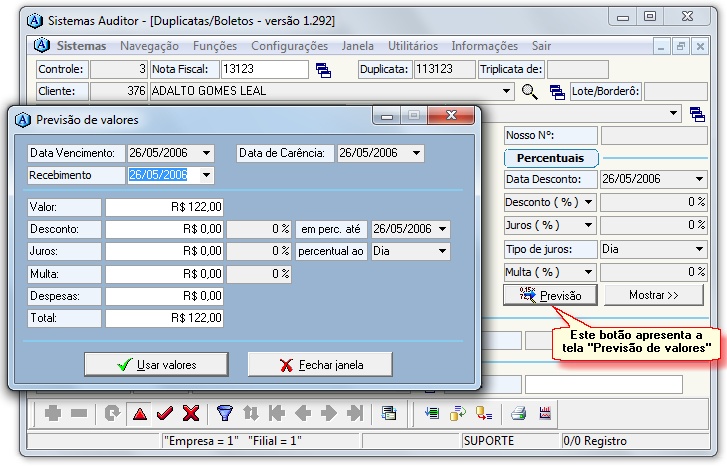Confirm with the red checkmark toolbar icon
This screenshot has width=727, height=466.
pyautogui.click(x=165, y=413)
